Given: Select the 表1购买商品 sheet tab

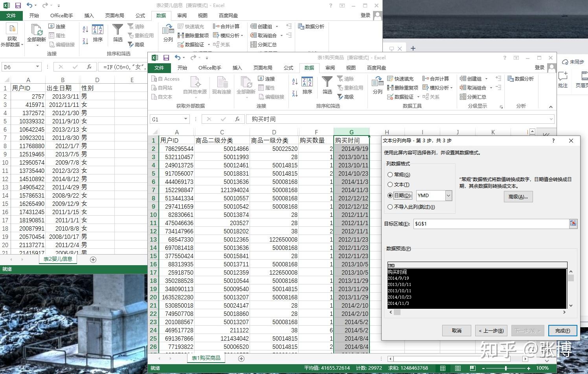Looking at the screenshot, I should [206, 358].
